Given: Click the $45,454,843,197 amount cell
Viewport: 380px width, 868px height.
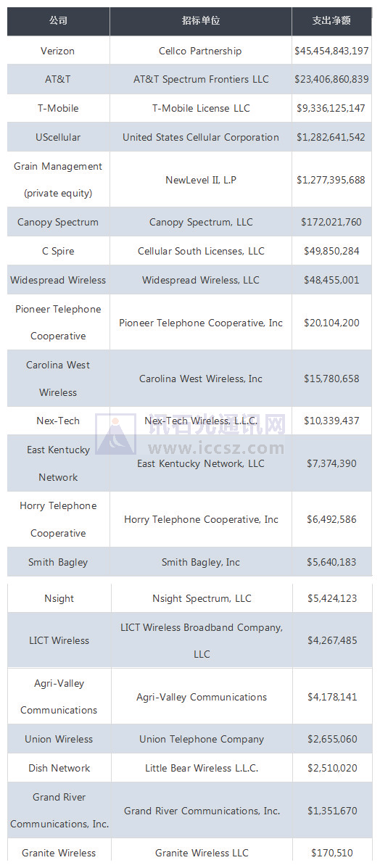Looking at the screenshot, I should click(332, 51).
